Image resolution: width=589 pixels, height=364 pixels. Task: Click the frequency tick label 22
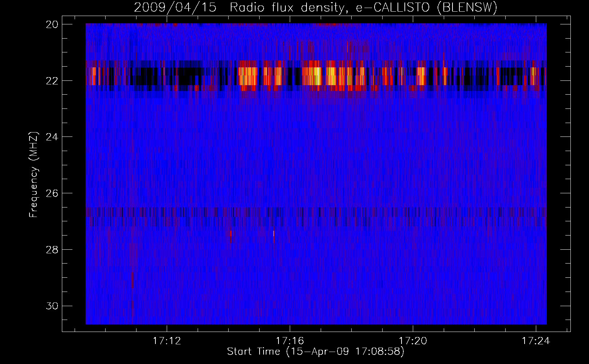tap(52, 81)
